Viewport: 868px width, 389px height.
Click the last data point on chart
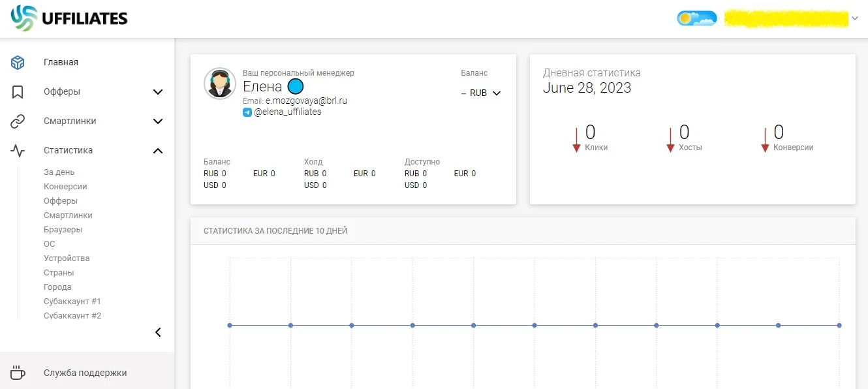(x=839, y=325)
